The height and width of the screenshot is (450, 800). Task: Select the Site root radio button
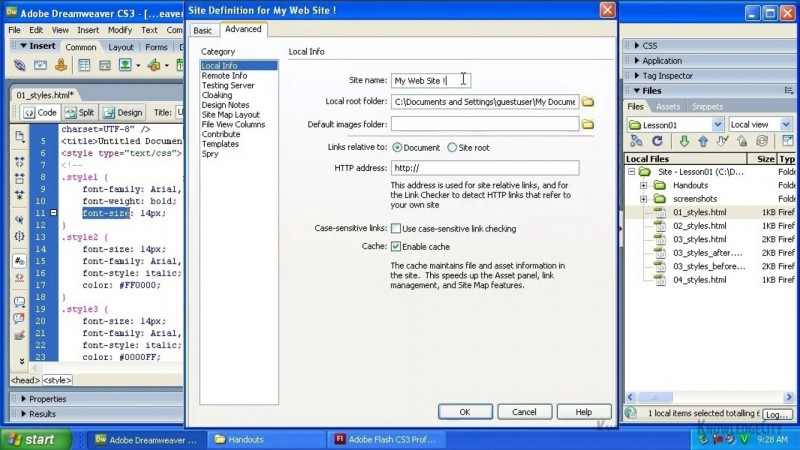pos(452,147)
